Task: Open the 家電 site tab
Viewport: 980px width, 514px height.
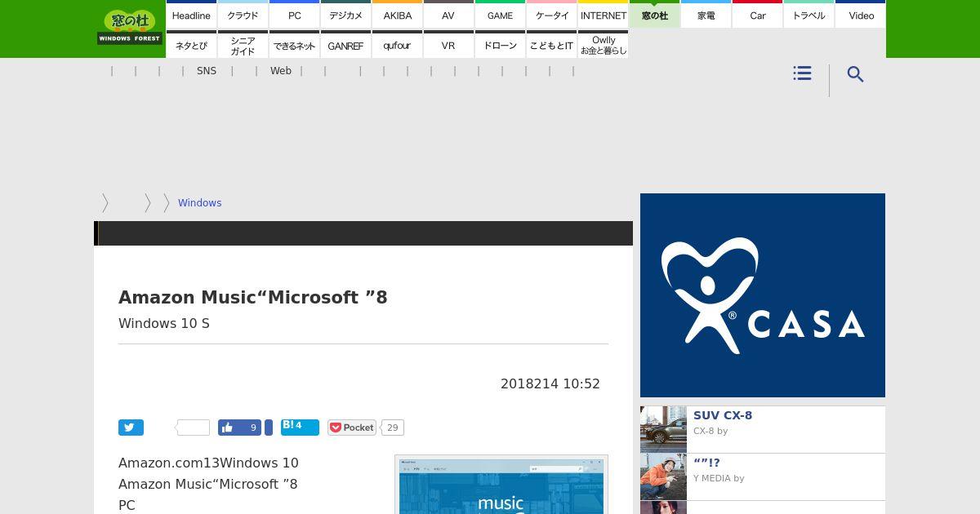Action: click(706, 16)
